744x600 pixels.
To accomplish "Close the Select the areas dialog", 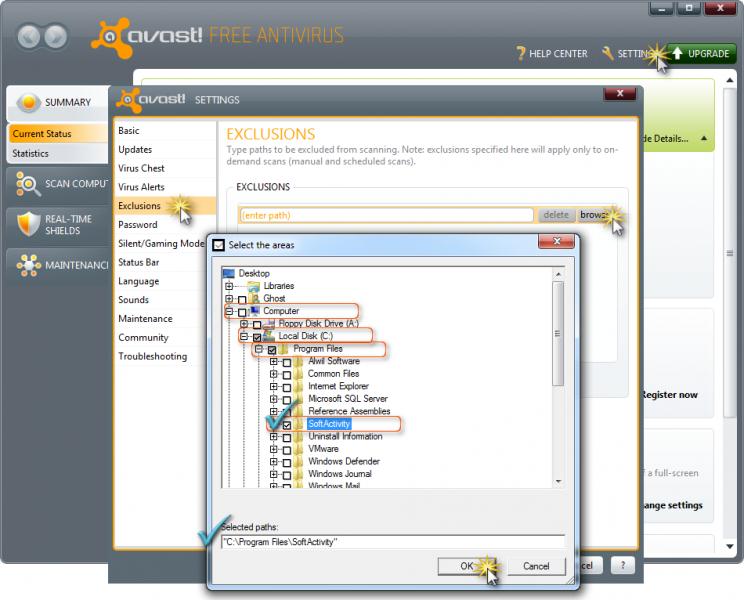I will [x=556, y=241].
